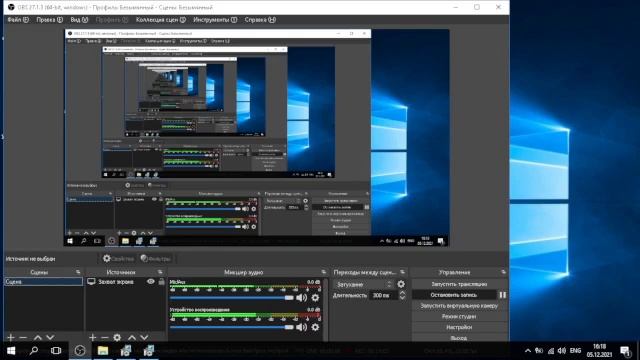Pop out the Переходы между сценами dock

(402, 272)
